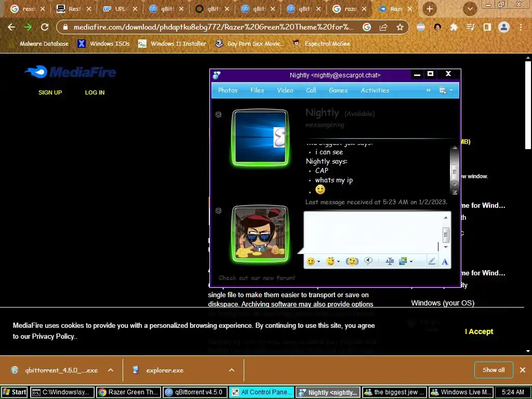Open the background picker image icon
Screen dimensions: 532x399
(403, 261)
